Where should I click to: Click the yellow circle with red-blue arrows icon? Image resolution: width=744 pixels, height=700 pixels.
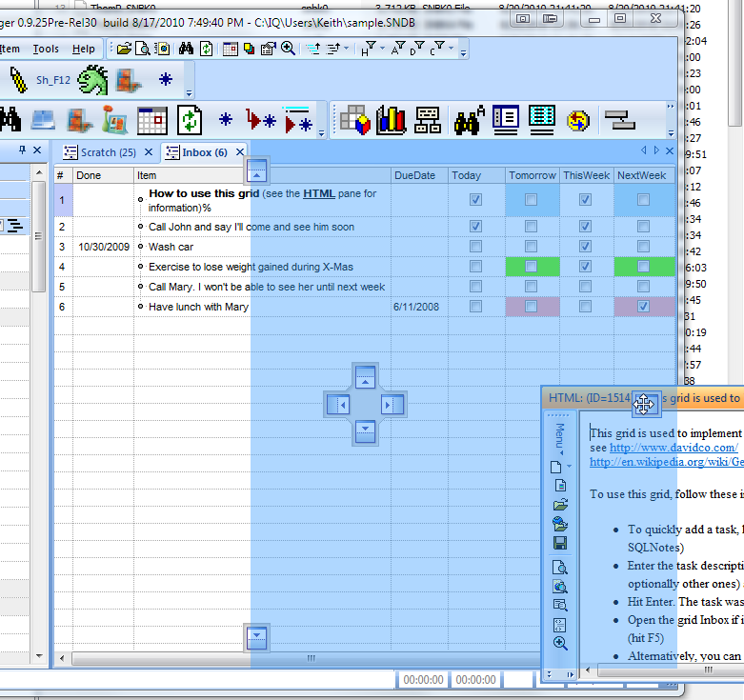(578, 121)
